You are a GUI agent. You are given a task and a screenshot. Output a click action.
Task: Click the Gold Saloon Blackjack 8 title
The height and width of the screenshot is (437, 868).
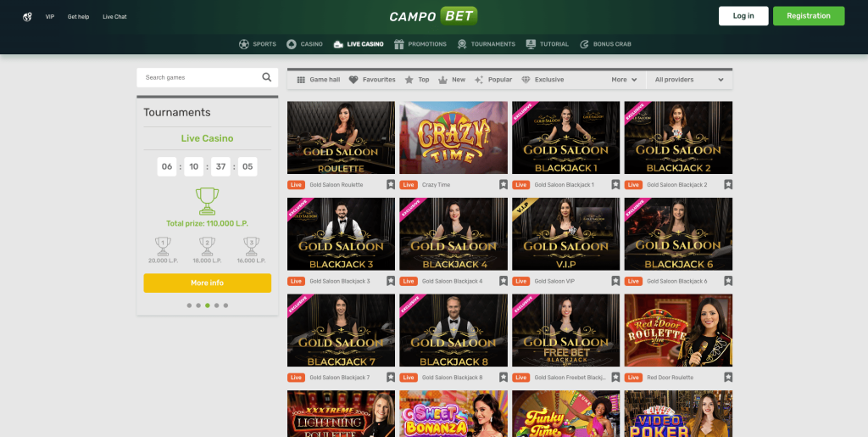point(453,378)
